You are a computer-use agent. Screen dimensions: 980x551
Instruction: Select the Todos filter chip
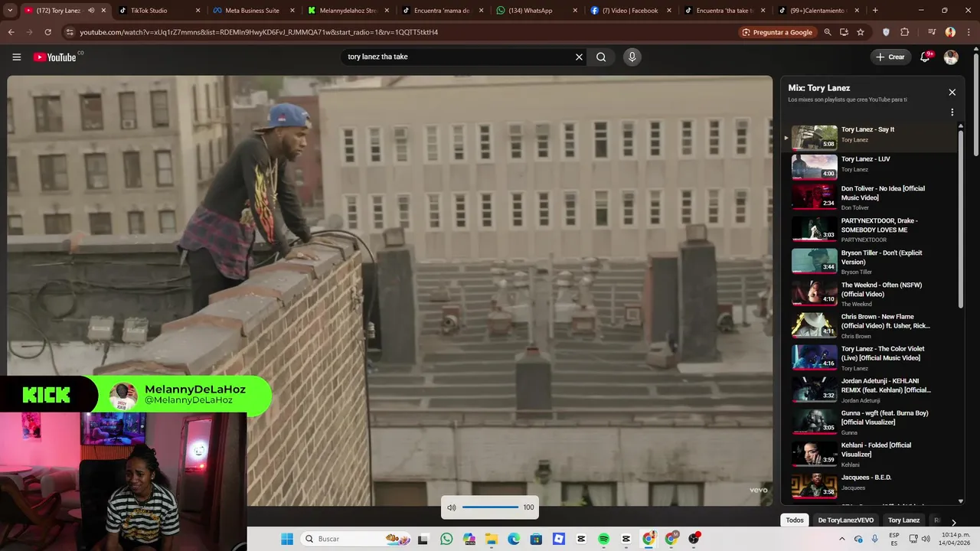click(795, 520)
